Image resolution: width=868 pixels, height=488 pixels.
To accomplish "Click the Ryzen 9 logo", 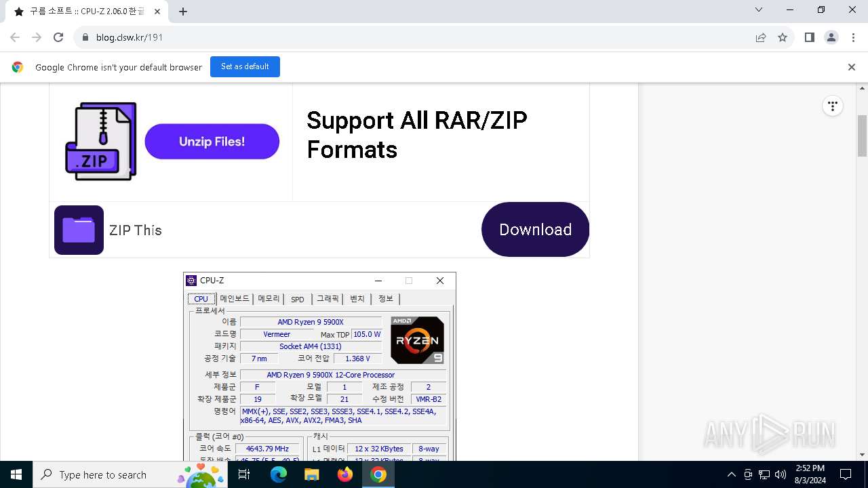I will pyautogui.click(x=418, y=340).
